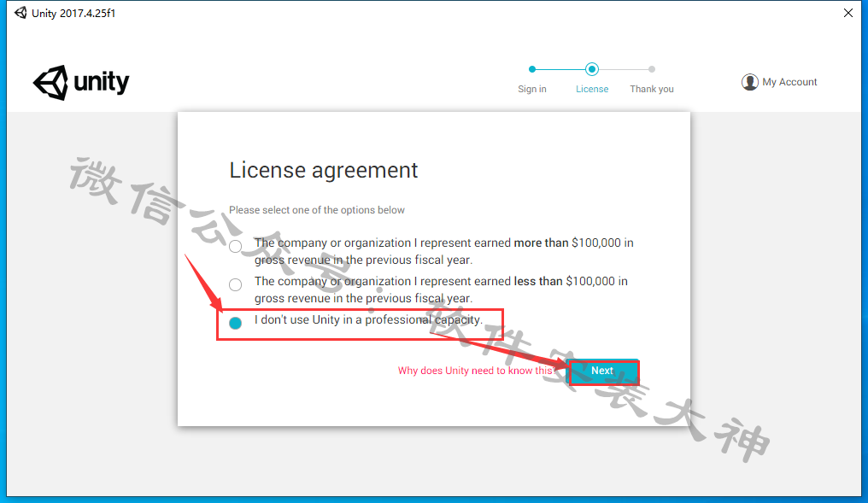The image size is (868, 503).
Task: Click the Sign in progress dot
Action: [532, 69]
